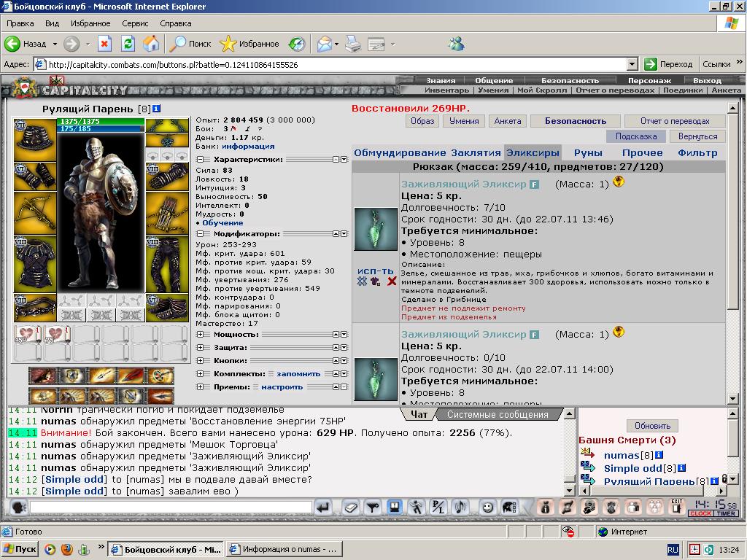Toggle the chat sound speaker icon

pyautogui.click(x=460, y=507)
